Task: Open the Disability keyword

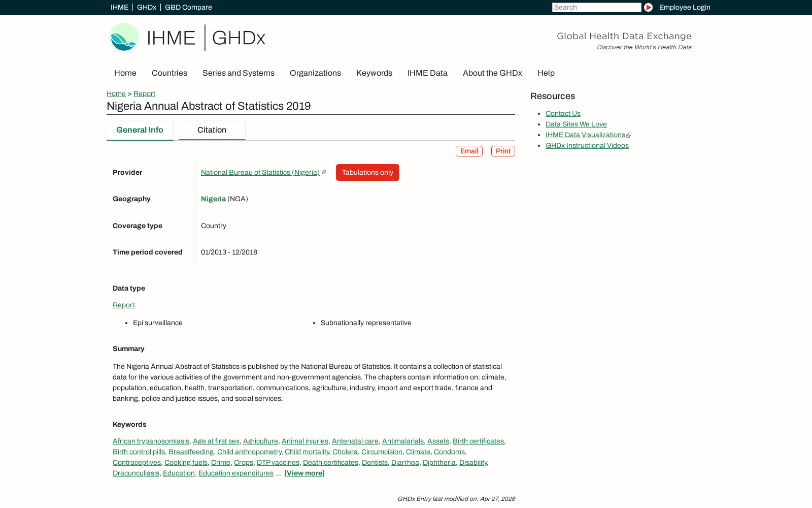Action: (473, 462)
